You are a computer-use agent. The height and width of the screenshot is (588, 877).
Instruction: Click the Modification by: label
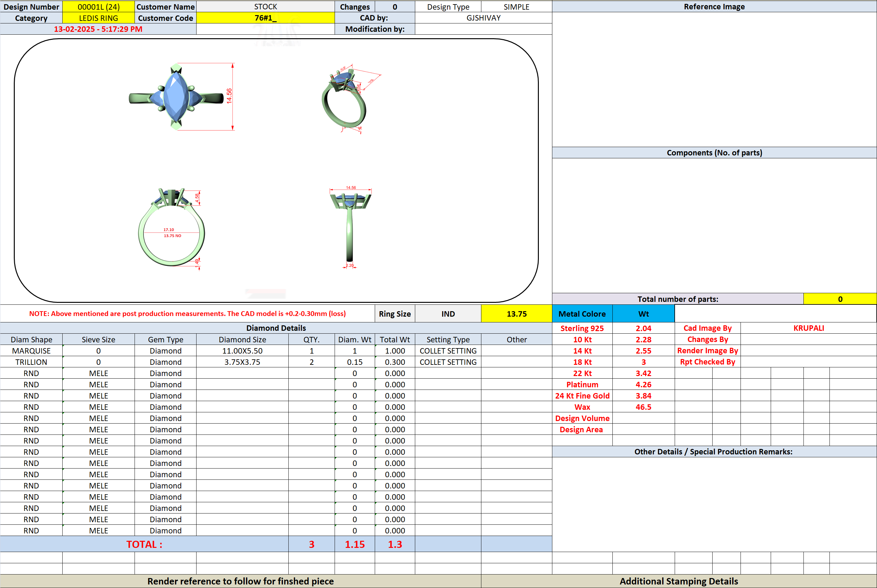click(x=375, y=29)
